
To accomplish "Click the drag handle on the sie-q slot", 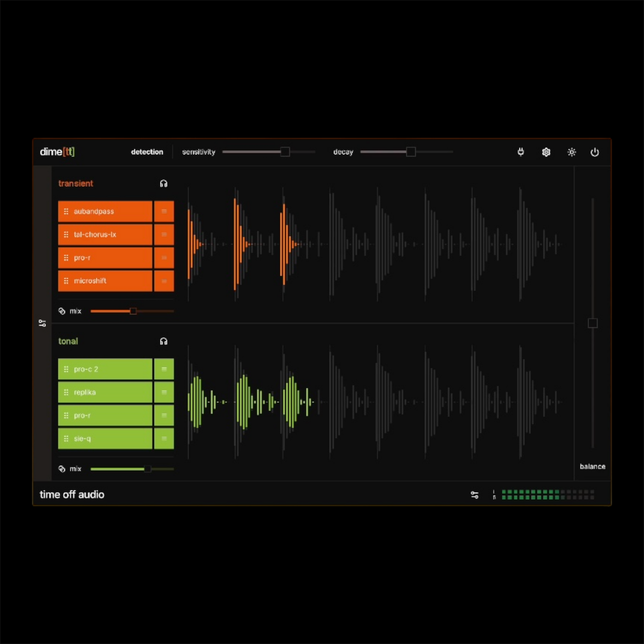I will click(66, 438).
